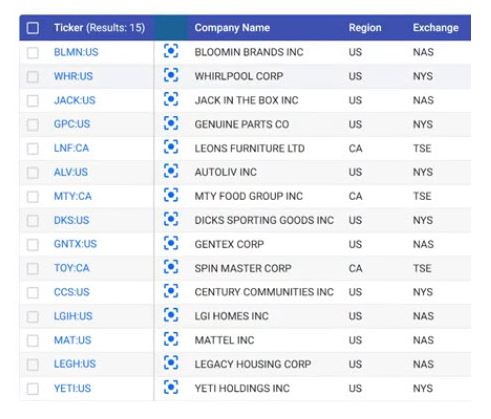The height and width of the screenshot is (419, 491).
Task: Open the ALV:US ticker link
Action: [x=71, y=172]
